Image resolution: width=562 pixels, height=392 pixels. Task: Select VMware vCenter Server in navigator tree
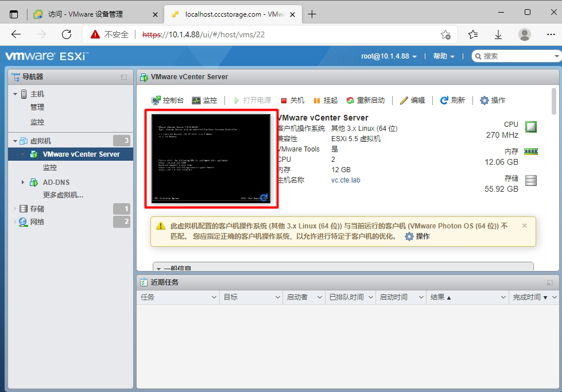(82, 154)
